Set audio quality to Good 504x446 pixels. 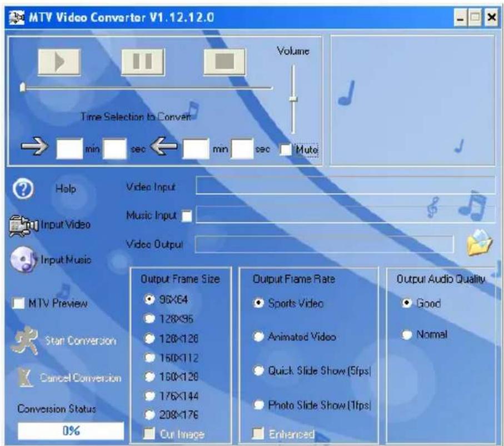coord(407,303)
